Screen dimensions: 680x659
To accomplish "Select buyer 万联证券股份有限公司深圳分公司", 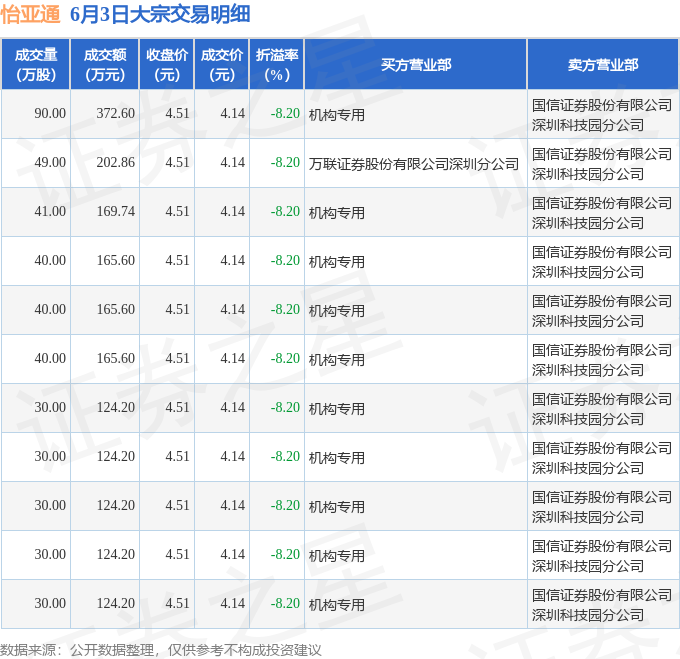I will (414, 164).
